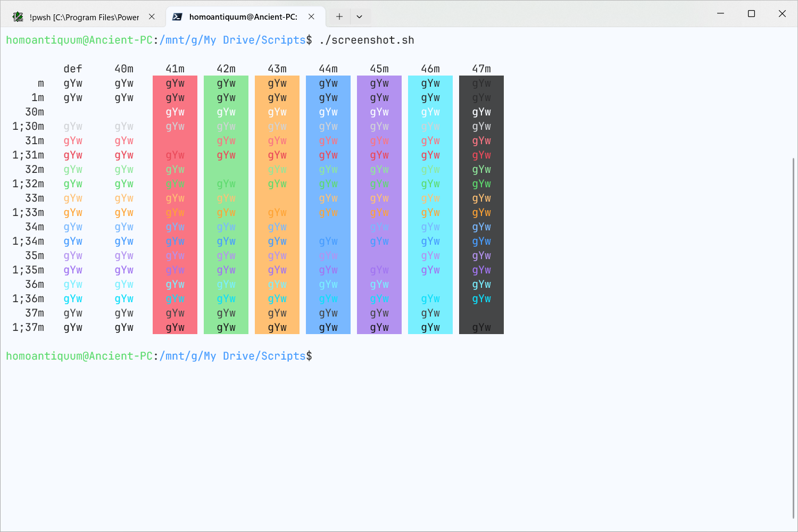Click the '1;37m' row label
The image size is (798, 532).
coord(28,328)
